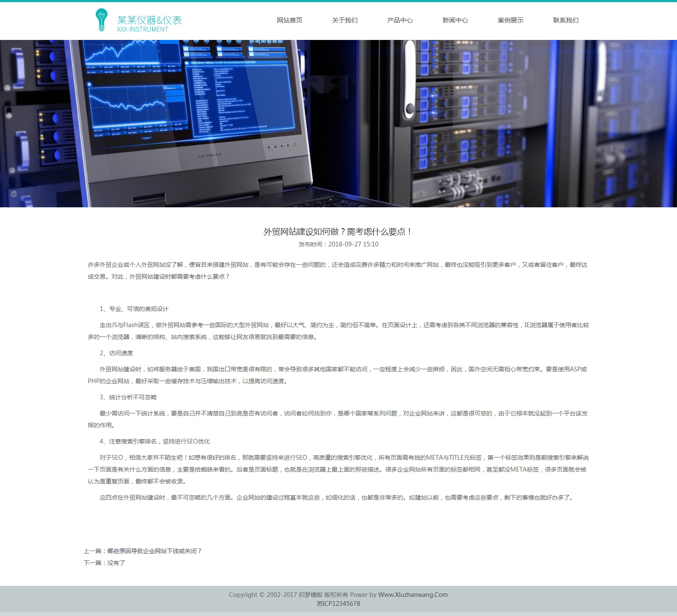The image size is (677, 616).
Task: Click the lightbulb logo icon
Action: (101, 20)
